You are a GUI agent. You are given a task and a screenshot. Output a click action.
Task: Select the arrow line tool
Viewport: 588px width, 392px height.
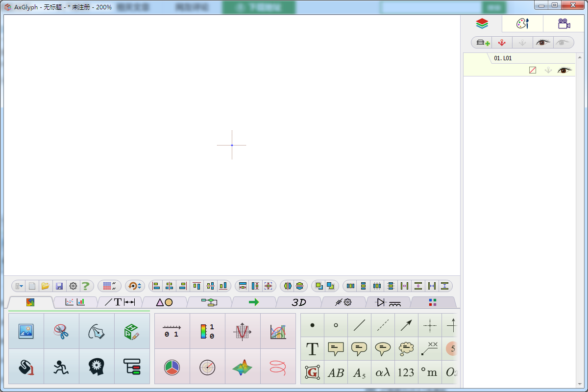406,325
